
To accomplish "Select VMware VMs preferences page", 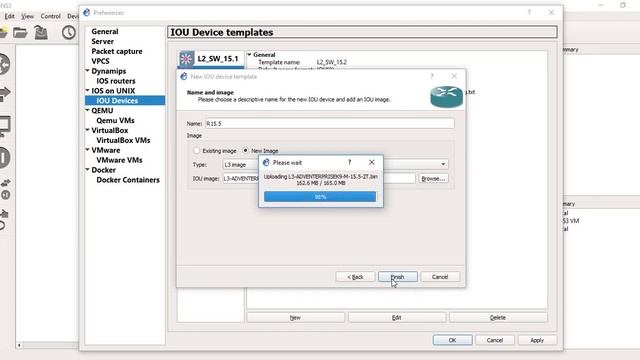I will click(x=119, y=160).
